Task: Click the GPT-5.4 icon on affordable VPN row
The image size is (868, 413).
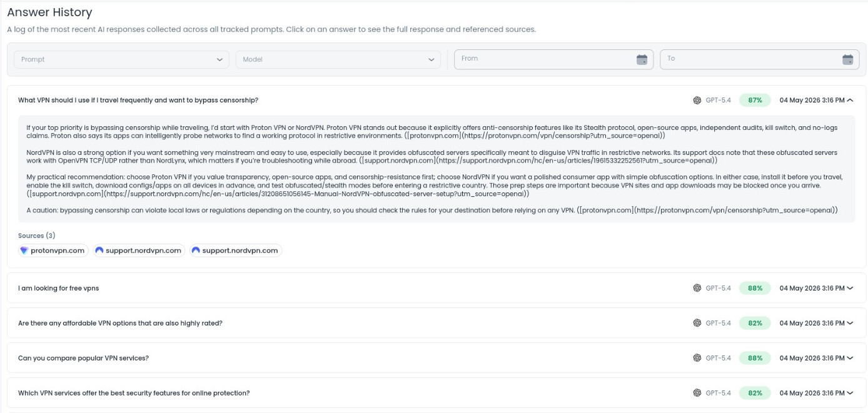Action: (697, 323)
